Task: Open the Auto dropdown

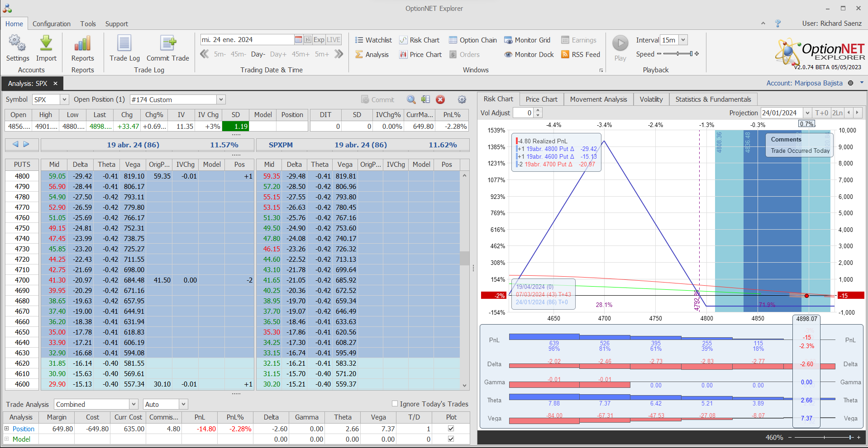Action: 183,404
